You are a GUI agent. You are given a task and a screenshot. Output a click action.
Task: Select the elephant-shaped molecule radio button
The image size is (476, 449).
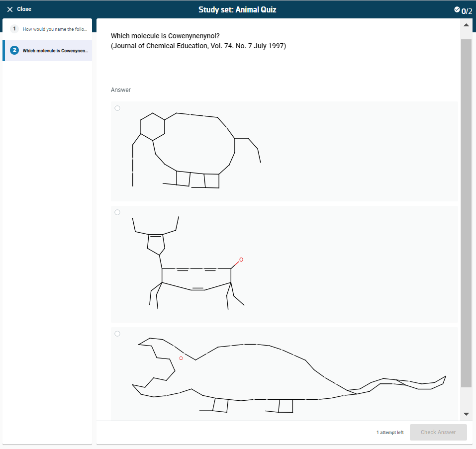pyautogui.click(x=117, y=108)
